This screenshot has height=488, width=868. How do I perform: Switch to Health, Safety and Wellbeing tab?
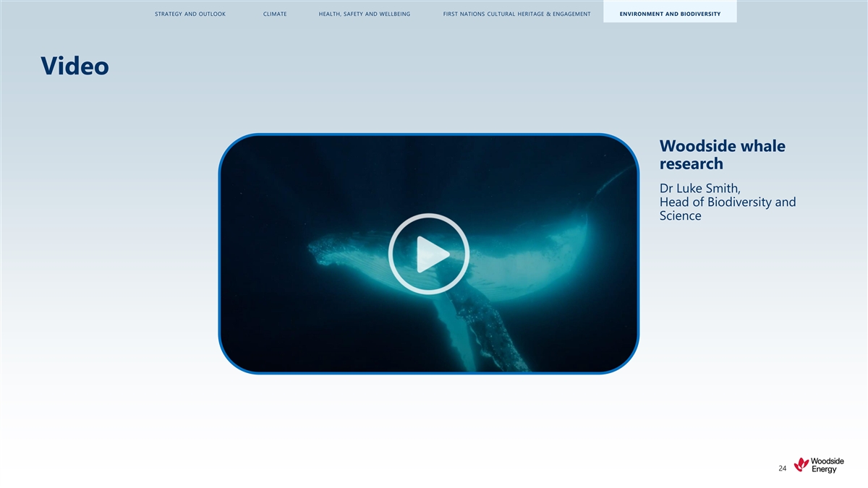(365, 14)
